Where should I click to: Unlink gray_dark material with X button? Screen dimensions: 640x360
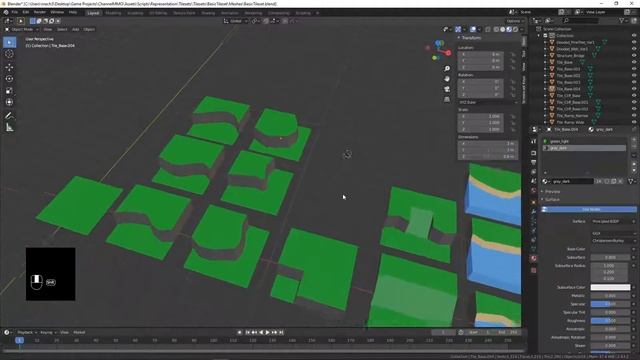pyautogui.click(x=621, y=181)
